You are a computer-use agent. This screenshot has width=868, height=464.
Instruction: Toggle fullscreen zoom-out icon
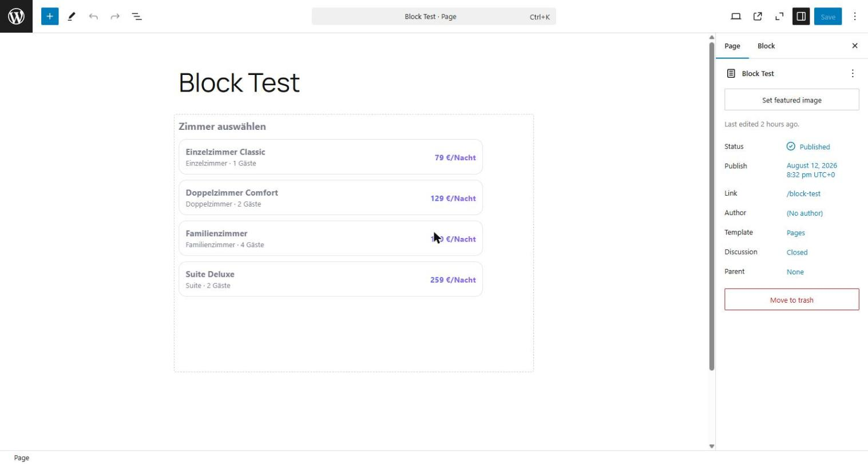(x=779, y=17)
